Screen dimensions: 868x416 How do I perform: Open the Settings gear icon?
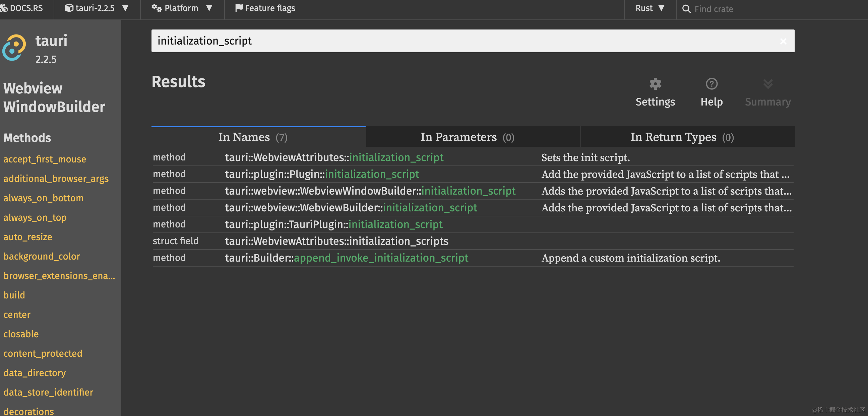click(x=655, y=84)
